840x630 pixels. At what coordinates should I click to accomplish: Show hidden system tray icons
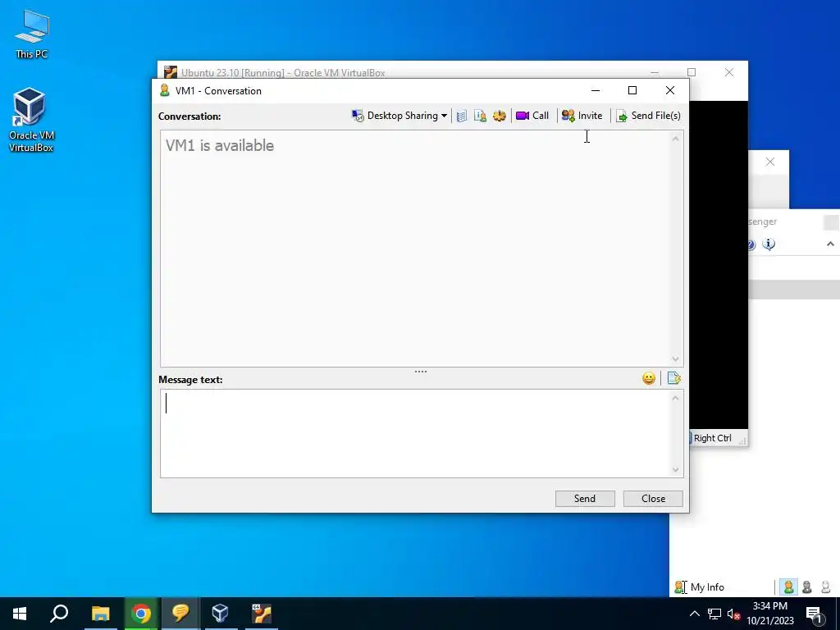694,614
